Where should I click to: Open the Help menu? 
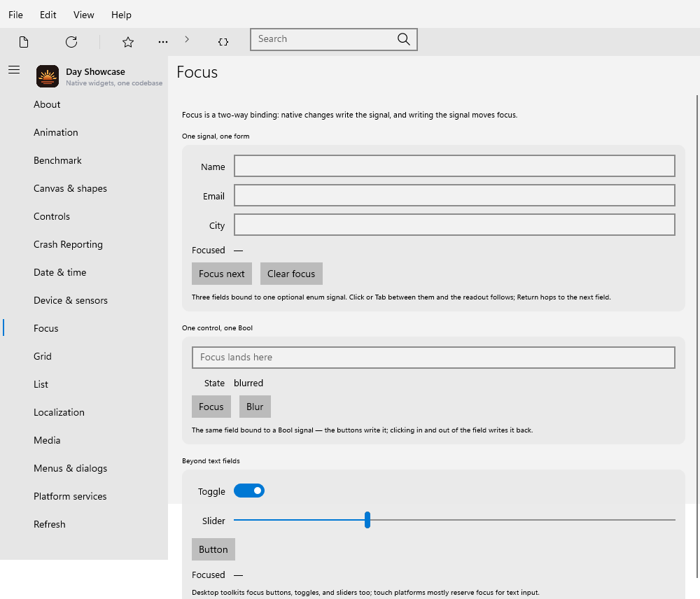[x=121, y=15]
